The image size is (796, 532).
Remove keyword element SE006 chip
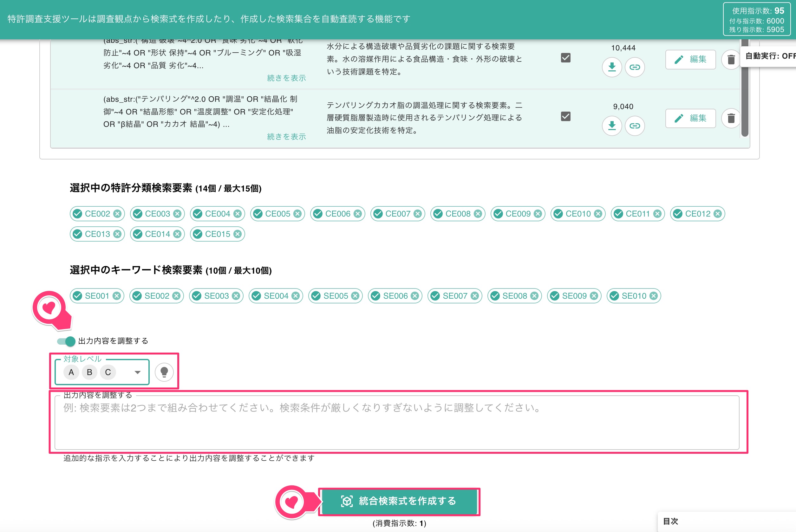pyautogui.click(x=415, y=296)
